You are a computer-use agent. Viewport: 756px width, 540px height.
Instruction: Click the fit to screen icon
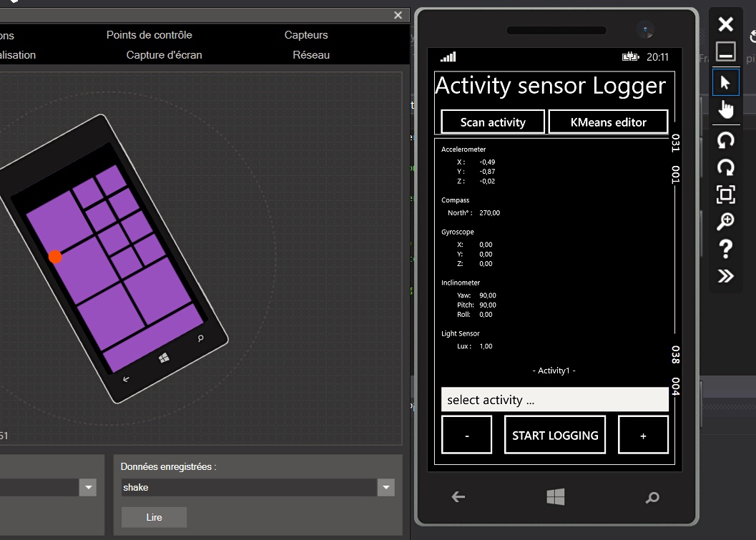pyautogui.click(x=725, y=195)
